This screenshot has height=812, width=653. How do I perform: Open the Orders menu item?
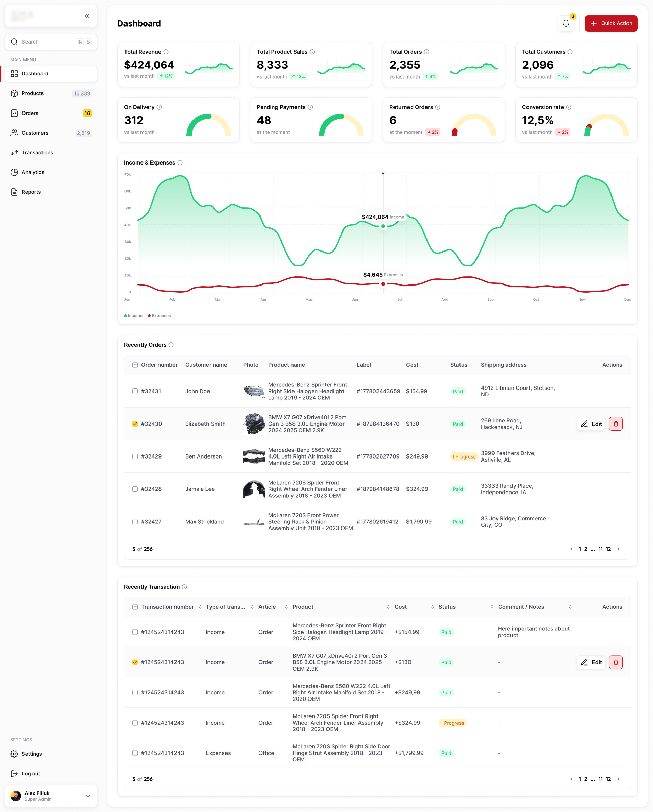click(x=30, y=113)
